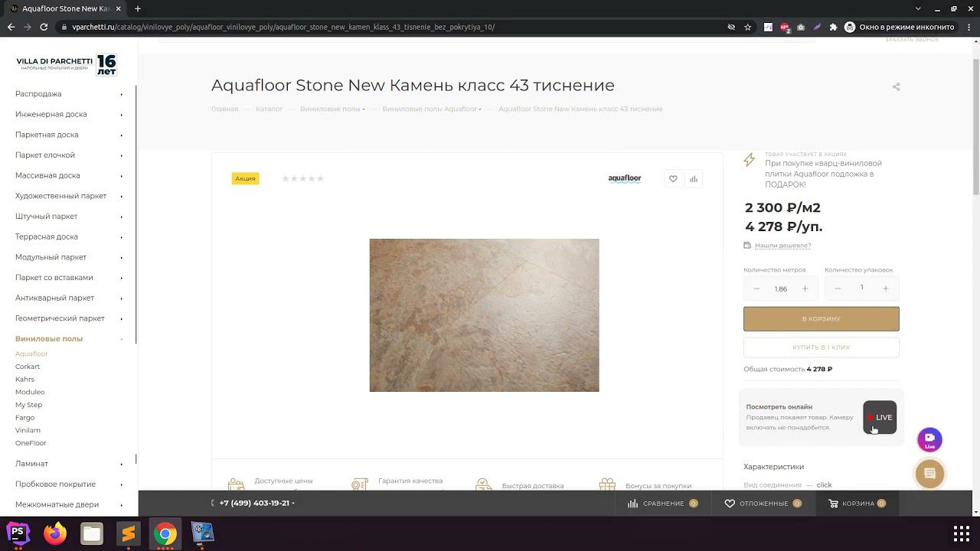Open the video editor taskbar icon
This screenshot has height=551, width=980.
(x=202, y=533)
